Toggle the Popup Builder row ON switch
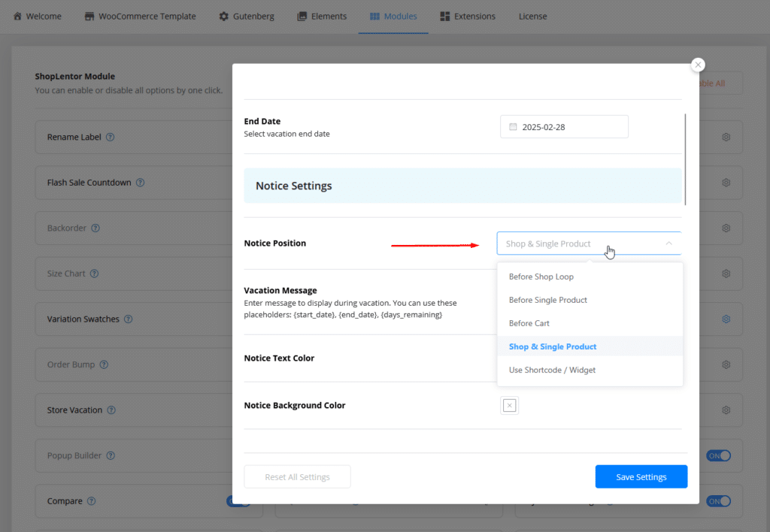The width and height of the screenshot is (770, 532). 718,456
